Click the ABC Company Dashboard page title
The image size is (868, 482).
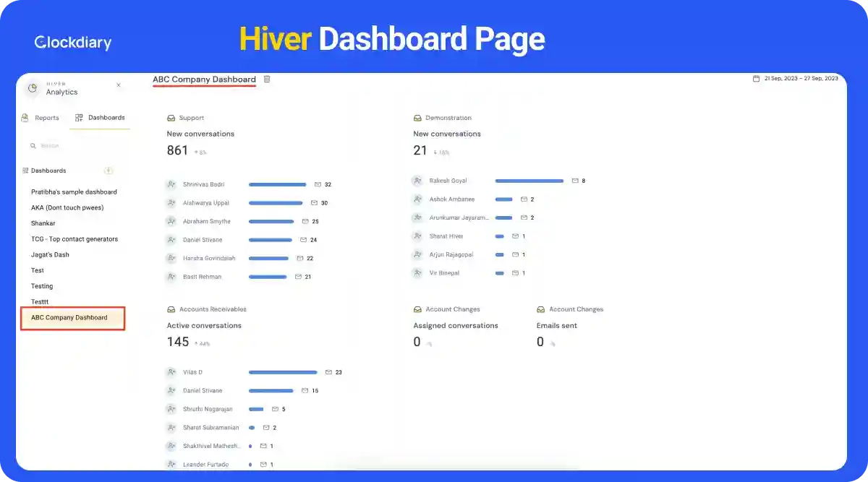204,79
